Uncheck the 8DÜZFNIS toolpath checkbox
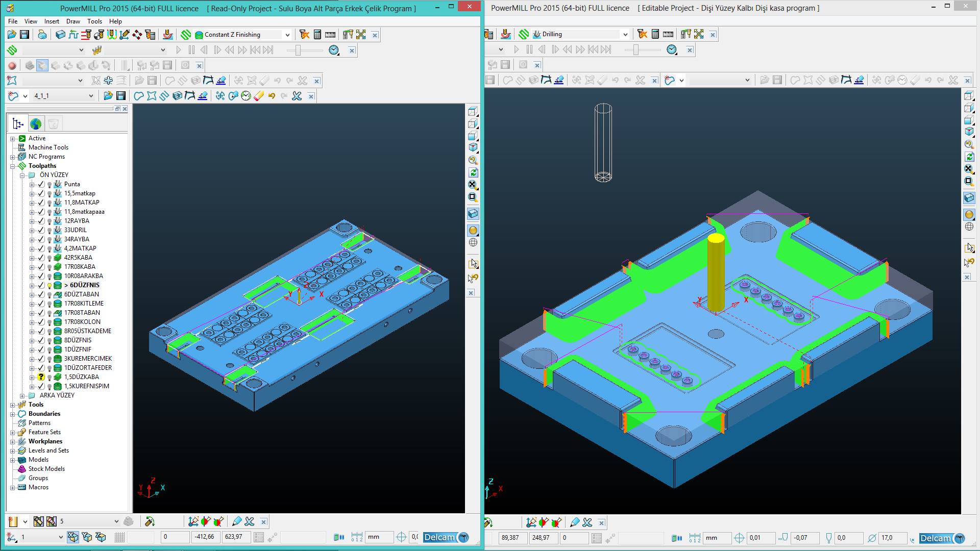 point(41,340)
